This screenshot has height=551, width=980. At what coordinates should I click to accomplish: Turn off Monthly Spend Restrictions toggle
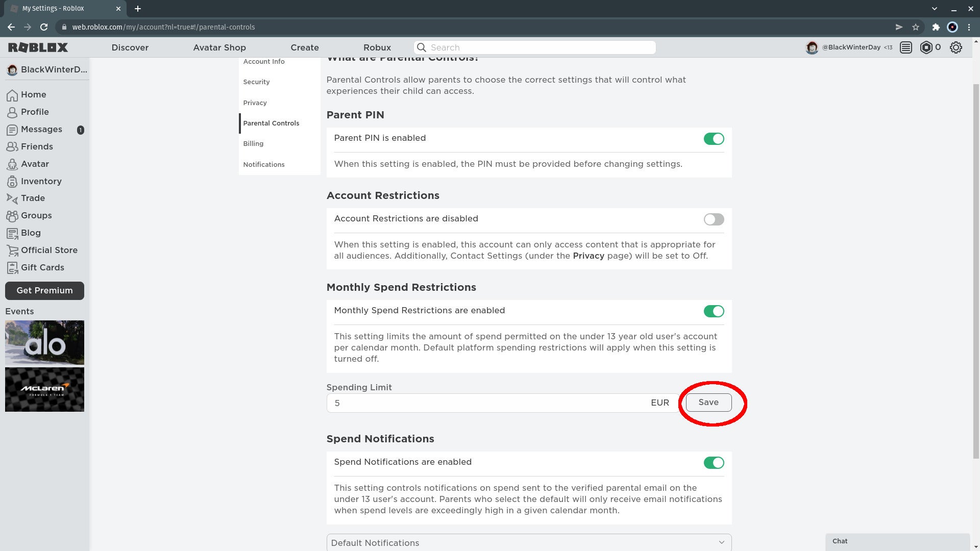click(x=714, y=311)
